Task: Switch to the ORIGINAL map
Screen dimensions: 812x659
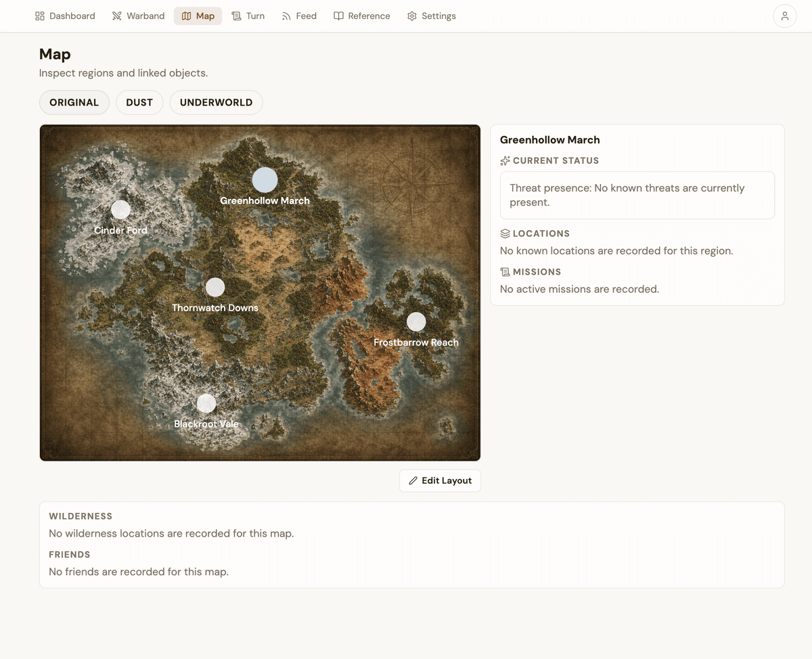Action: point(74,102)
